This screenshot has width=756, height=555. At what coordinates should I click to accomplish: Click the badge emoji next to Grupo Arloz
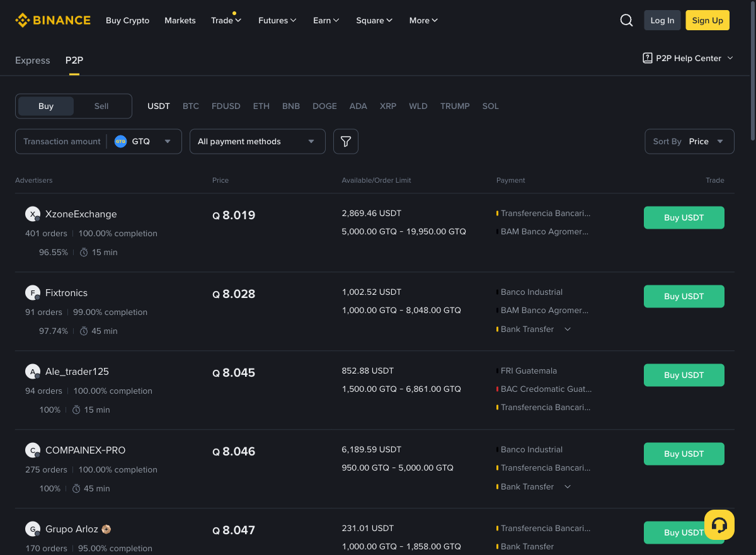[x=106, y=529]
